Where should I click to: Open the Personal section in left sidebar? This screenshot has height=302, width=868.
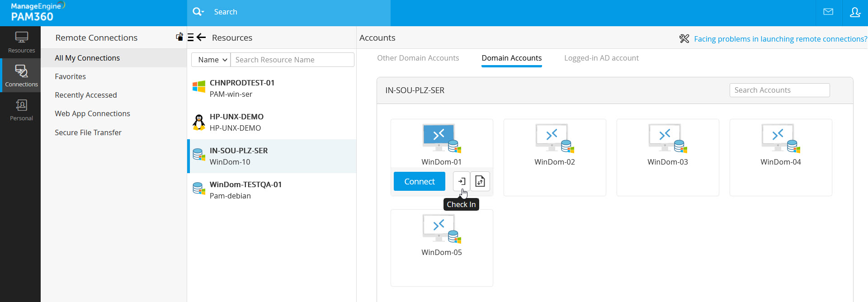pyautogui.click(x=21, y=110)
